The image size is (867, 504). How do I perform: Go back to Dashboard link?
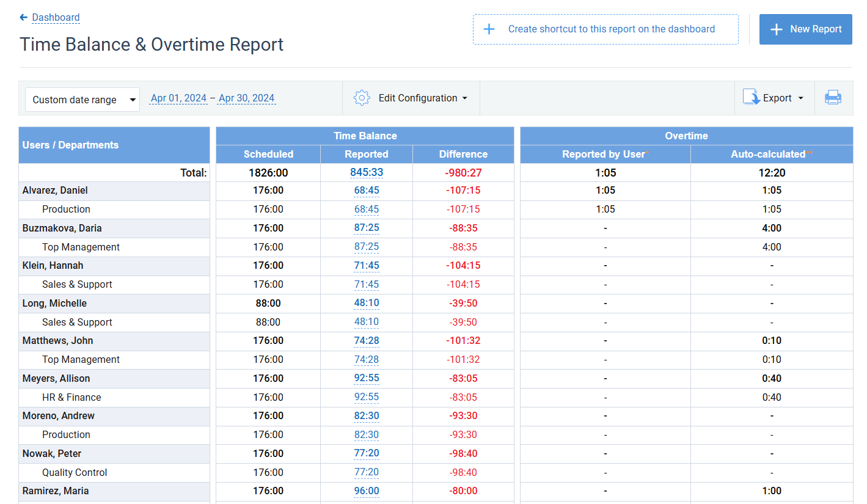click(x=56, y=17)
